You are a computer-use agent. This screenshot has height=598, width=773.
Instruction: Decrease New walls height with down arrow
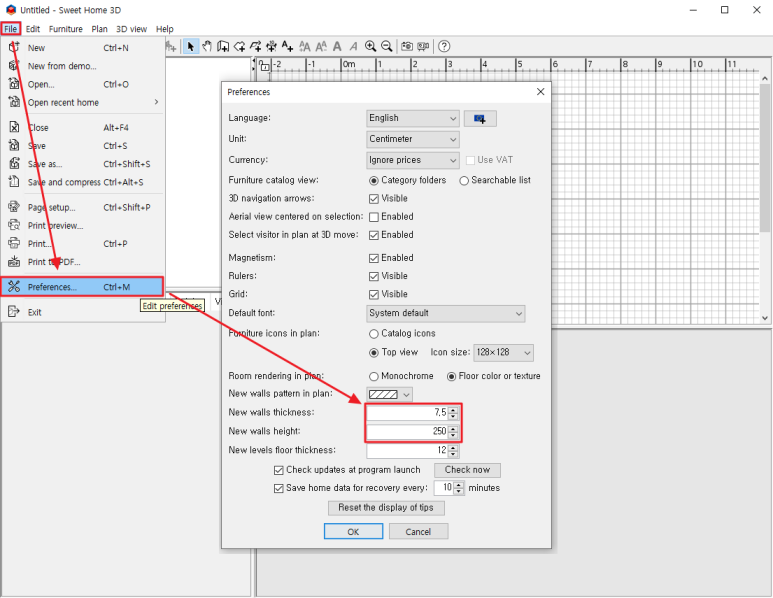453,435
